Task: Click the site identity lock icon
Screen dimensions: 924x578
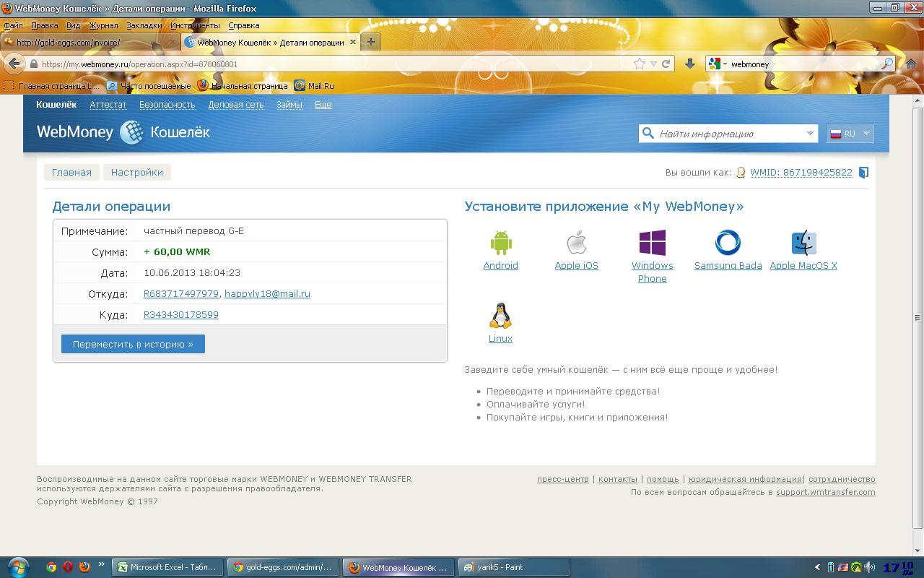Action: click(33, 64)
